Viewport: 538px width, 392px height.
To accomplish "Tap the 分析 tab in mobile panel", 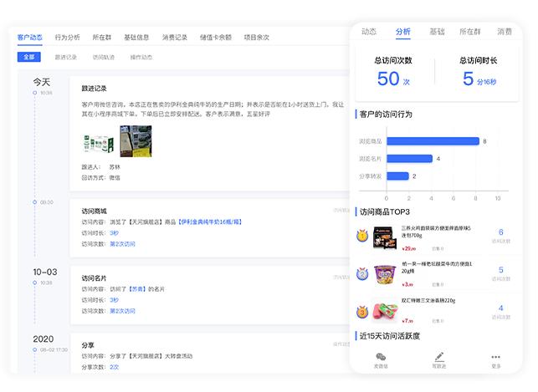I will click(402, 32).
